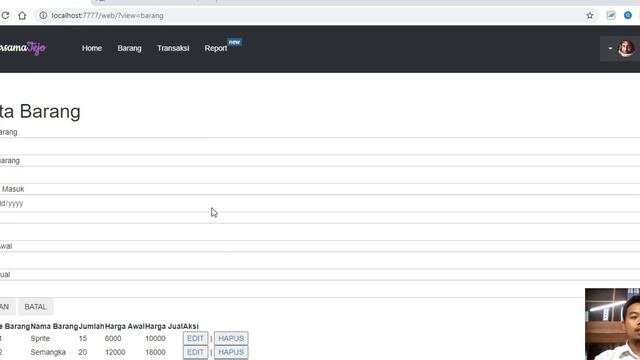Open the Barang menu item
640x360 pixels.
pos(129,48)
